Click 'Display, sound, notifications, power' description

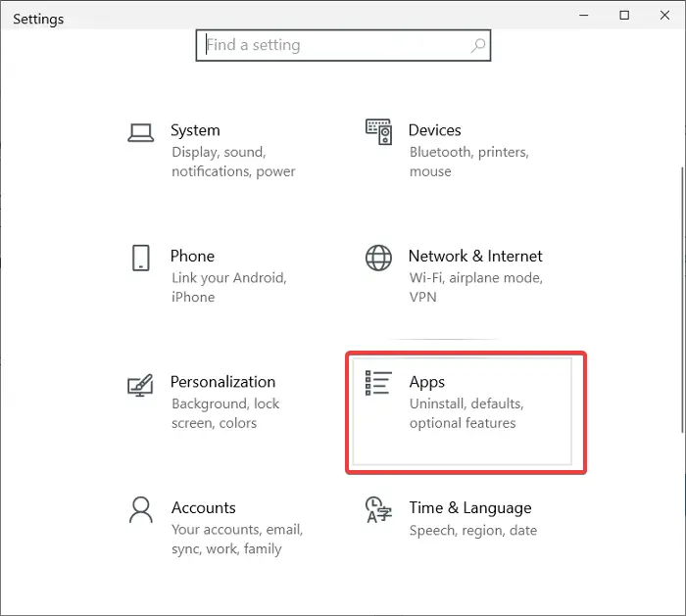(233, 162)
